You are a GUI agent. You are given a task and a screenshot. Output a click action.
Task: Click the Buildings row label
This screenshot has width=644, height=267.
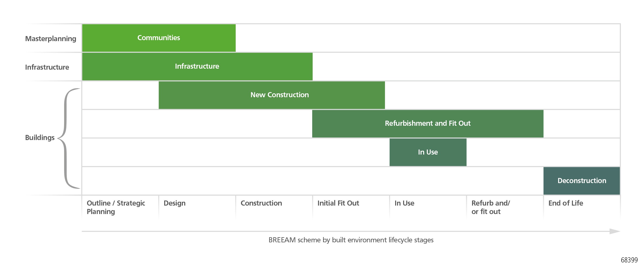40,138
